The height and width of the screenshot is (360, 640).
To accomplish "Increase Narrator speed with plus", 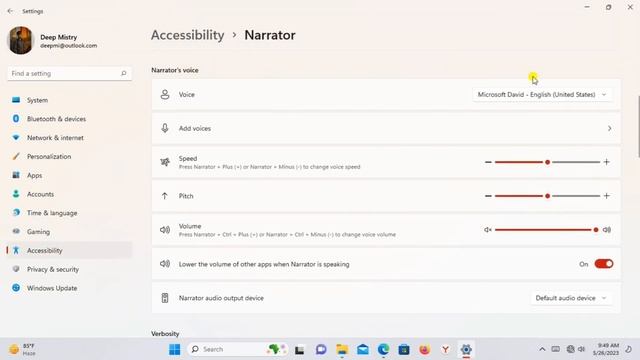I will click(607, 162).
